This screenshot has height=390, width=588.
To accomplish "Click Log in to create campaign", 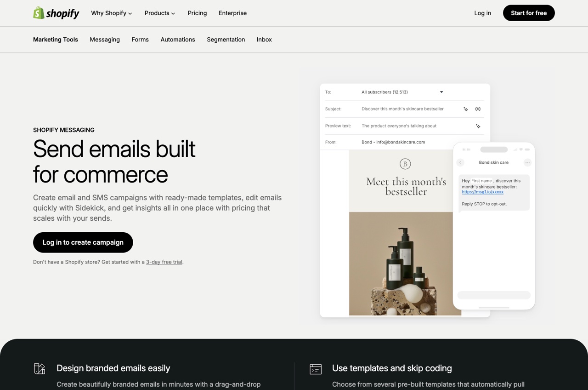I will point(83,242).
